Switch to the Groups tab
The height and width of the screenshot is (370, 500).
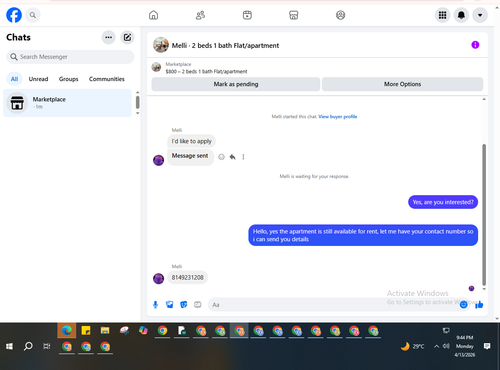(x=68, y=79)
